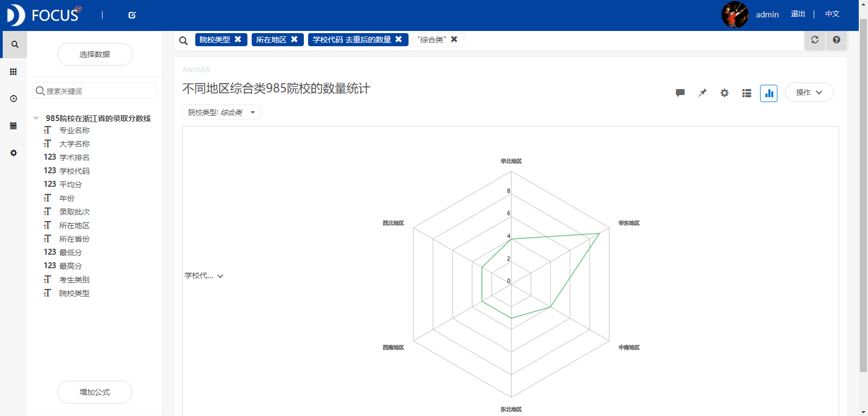Viewport: 868px width, 416px height.
Task: Open the search page from the sidebar
Action: 15,45
